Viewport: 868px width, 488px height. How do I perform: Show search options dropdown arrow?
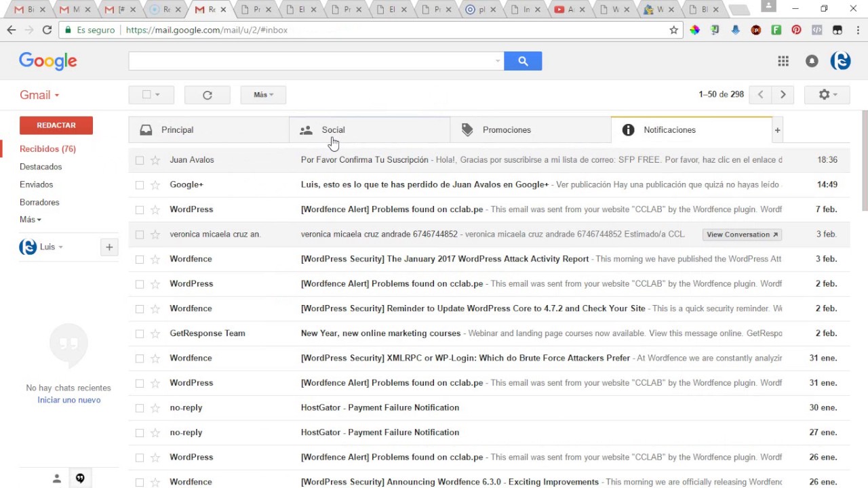[498, 61]
